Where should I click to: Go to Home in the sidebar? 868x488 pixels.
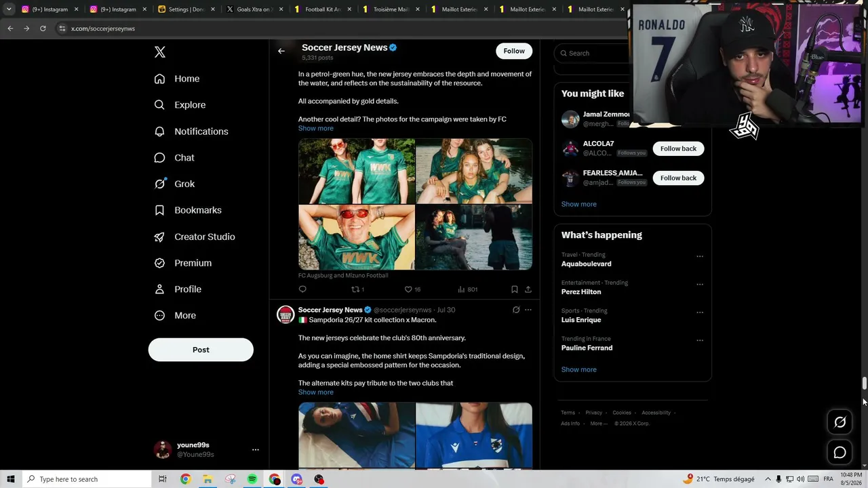click(x=177, y=79)
